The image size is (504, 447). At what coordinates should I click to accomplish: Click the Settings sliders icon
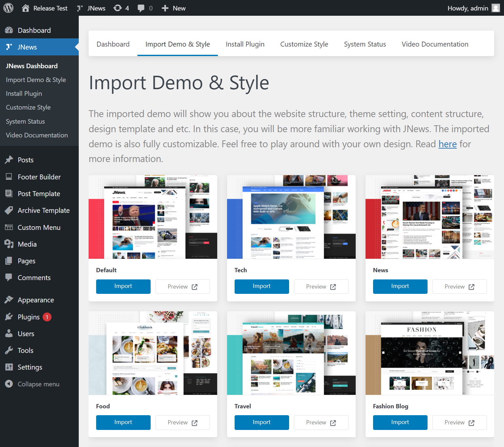pyautogui.click(x=9, y=367)
